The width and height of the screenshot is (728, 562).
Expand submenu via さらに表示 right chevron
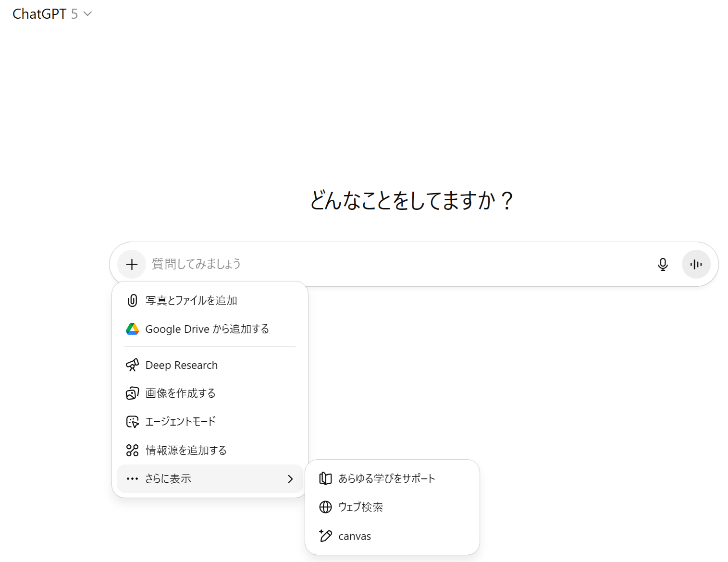290,479
